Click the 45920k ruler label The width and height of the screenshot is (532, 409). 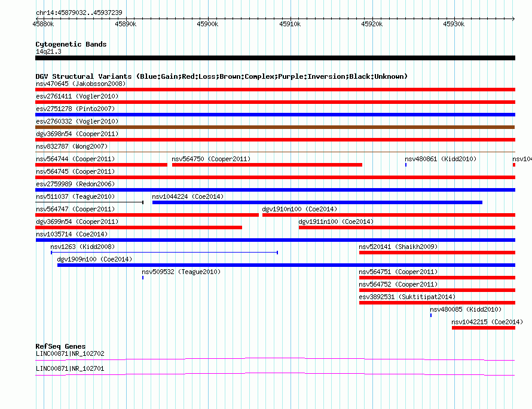pyautogui.click(x=372, y=24)
